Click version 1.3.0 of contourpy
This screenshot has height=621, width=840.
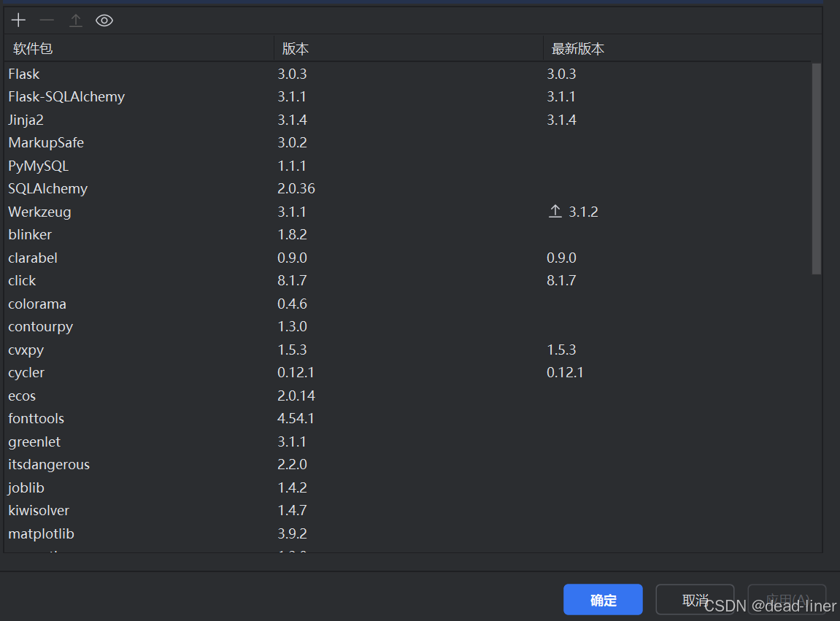[292, 326]
